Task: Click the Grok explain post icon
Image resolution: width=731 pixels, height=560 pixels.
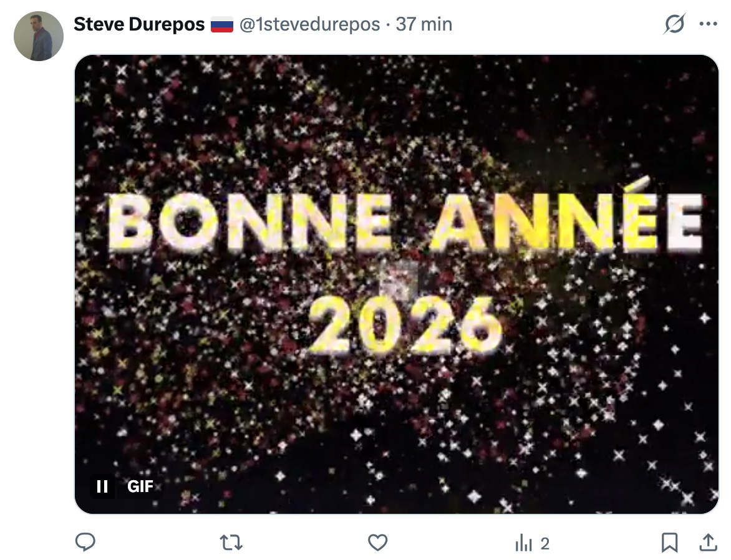Action: pos(674,24)
